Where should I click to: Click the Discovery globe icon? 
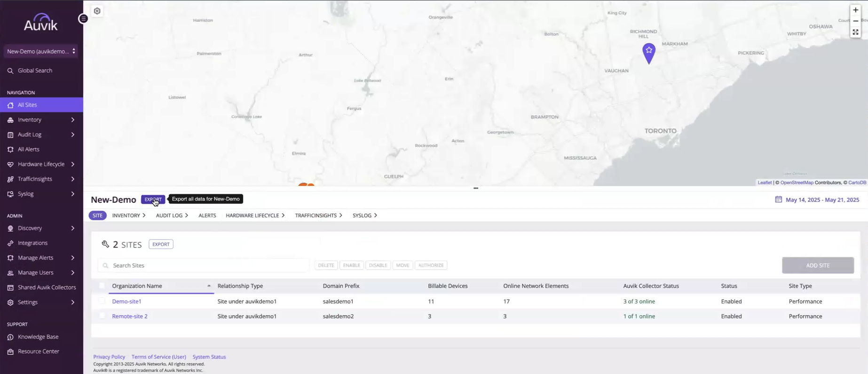(x=10, y=228)
